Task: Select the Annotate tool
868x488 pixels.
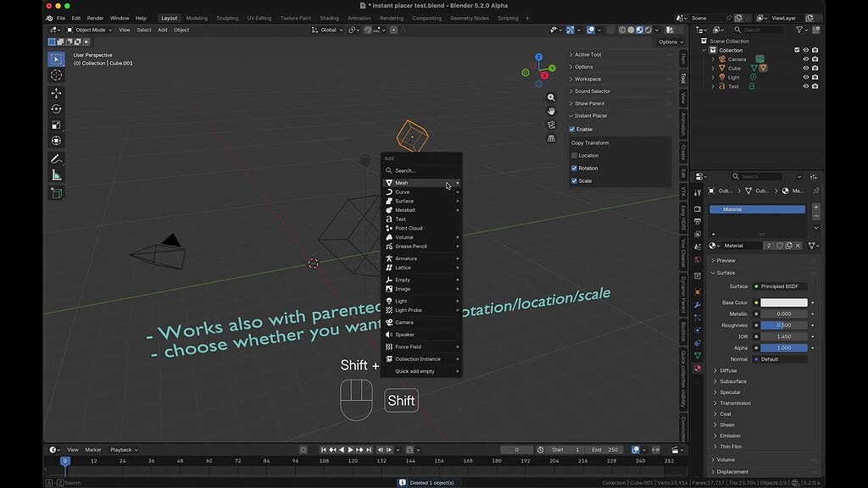Action: click(x=57, y=159)
